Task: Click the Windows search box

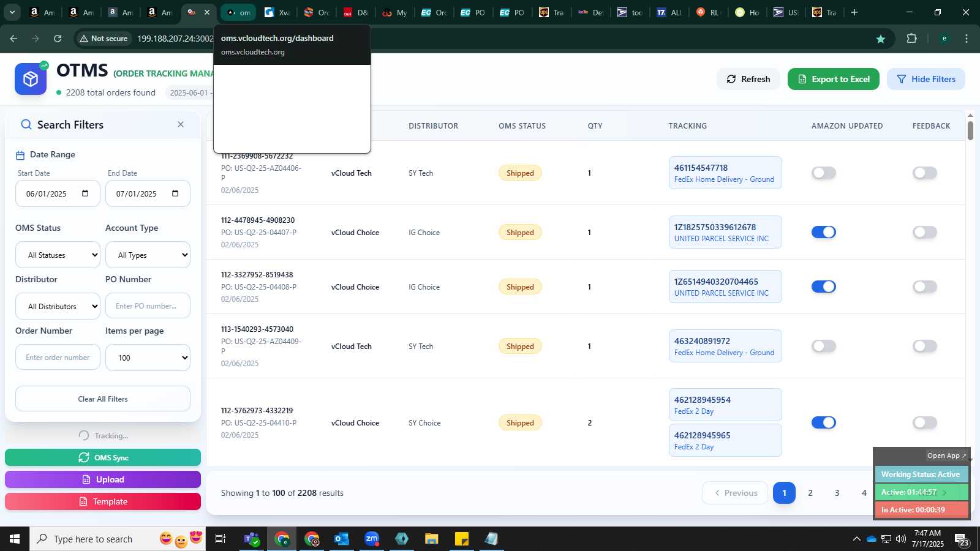Action: (118, 539)
